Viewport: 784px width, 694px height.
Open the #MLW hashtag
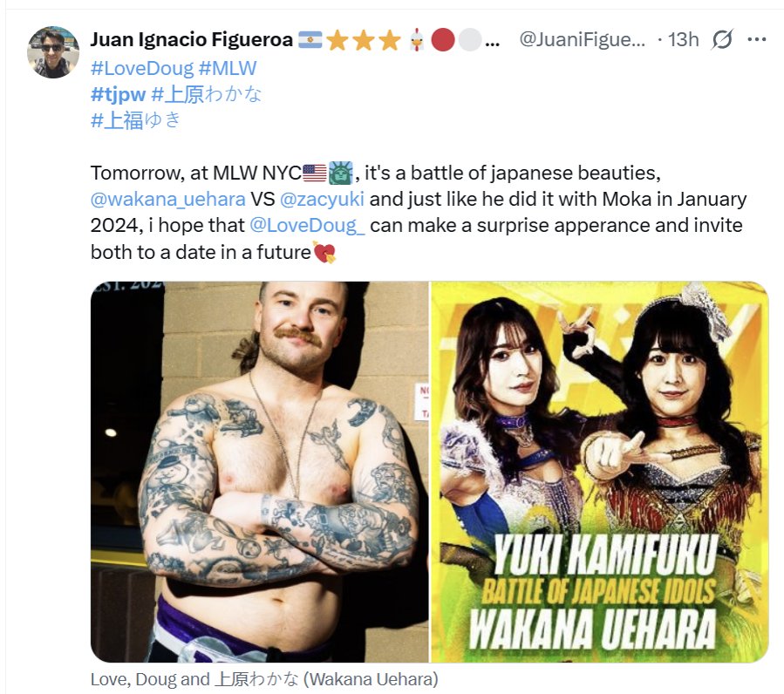228,68
